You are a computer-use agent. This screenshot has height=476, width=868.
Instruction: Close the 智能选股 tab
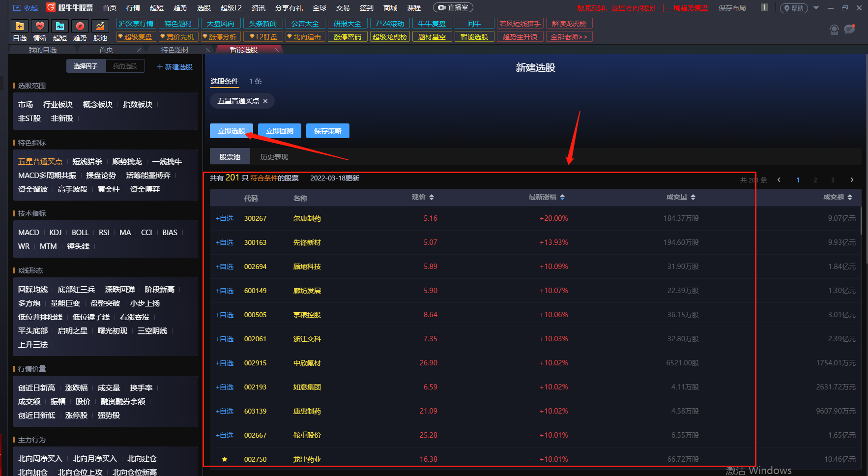coord(277,50)
